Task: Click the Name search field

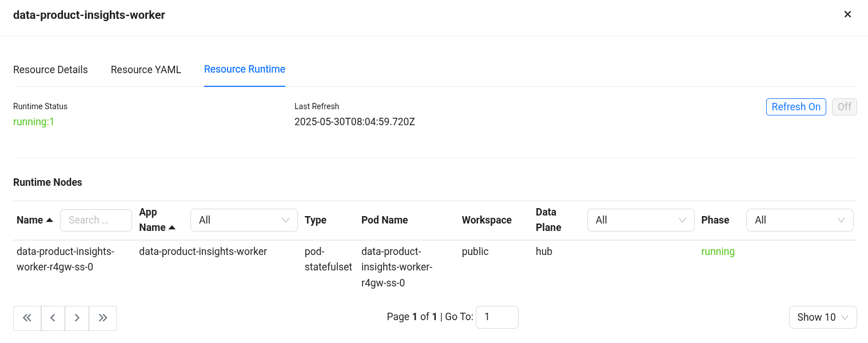Action: pos(95,220)
